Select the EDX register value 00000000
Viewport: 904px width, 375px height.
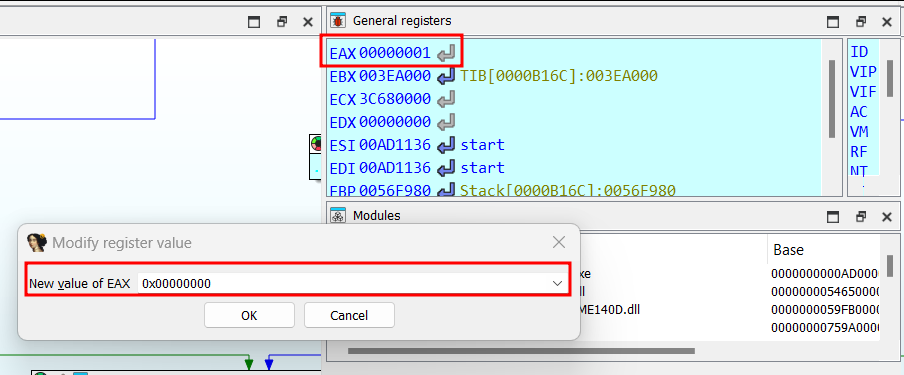394,122
